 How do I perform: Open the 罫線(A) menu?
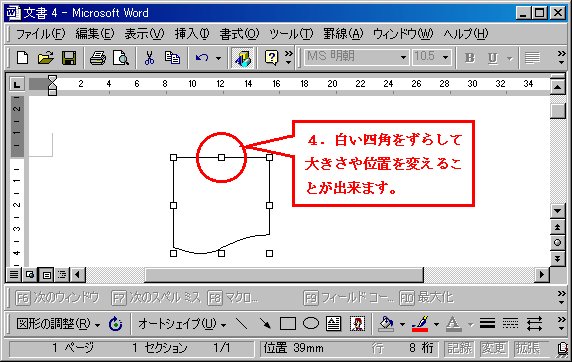click(343, 34)
